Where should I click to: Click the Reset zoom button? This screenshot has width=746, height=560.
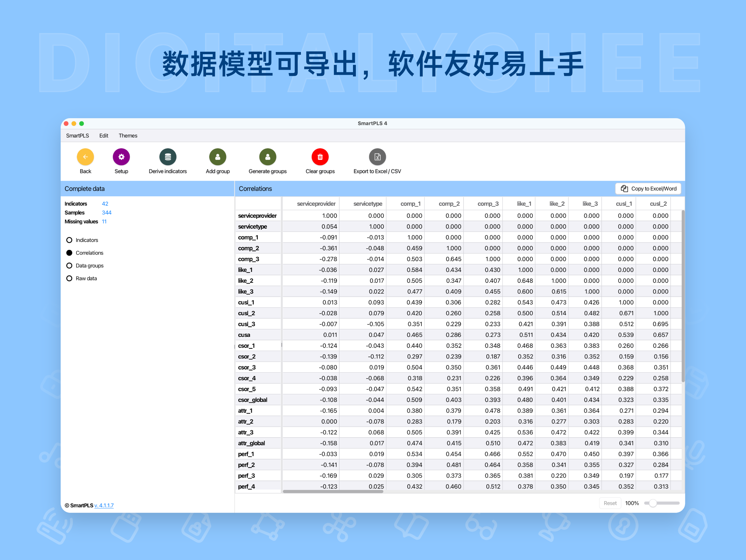click(610, 503)
